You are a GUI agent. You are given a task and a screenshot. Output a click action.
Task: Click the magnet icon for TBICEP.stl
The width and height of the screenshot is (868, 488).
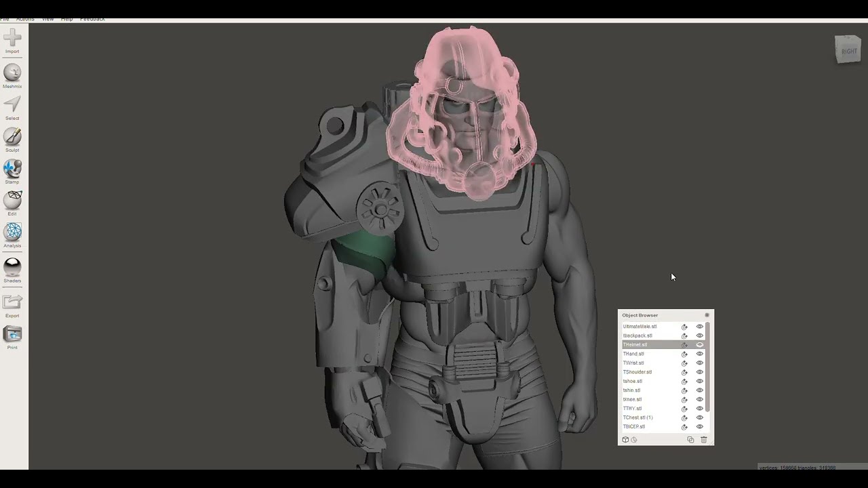tap(684, 427)
